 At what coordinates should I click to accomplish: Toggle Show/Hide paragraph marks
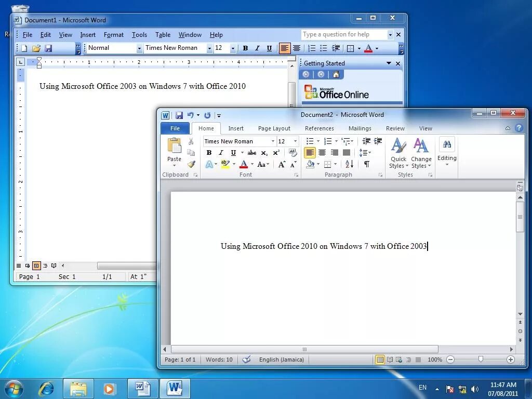click(367, 164)
